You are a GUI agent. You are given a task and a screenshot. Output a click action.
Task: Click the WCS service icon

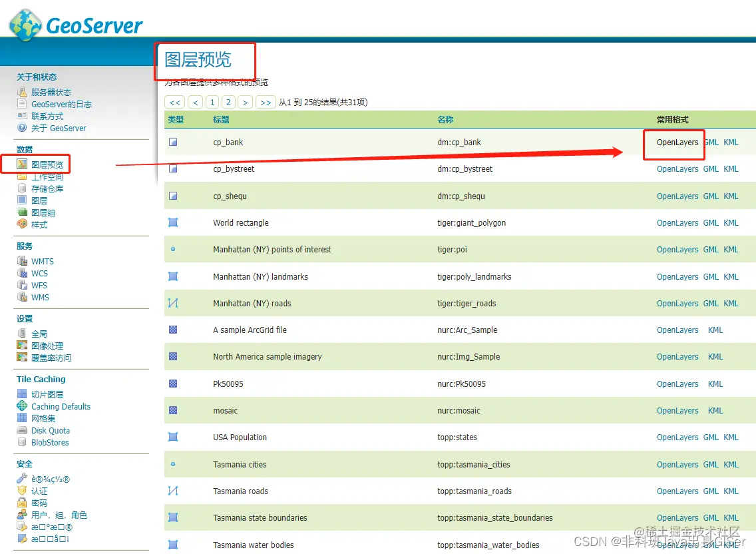(22, 272)
